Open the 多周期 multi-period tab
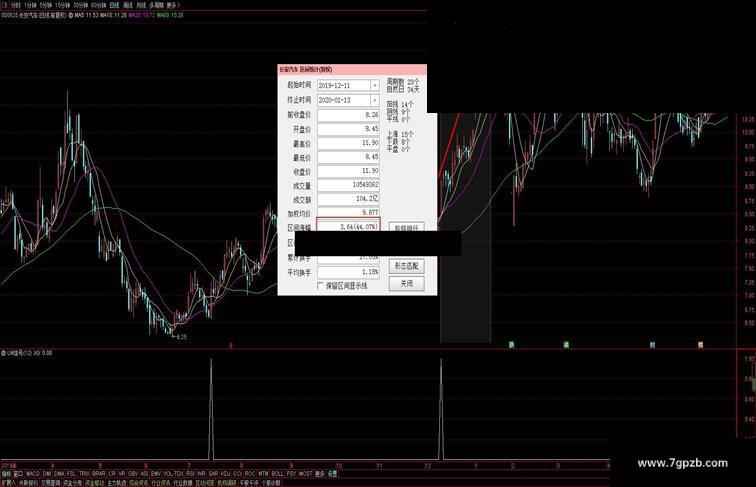Viewport: 756px width, 487px height. tap(156, 5)
